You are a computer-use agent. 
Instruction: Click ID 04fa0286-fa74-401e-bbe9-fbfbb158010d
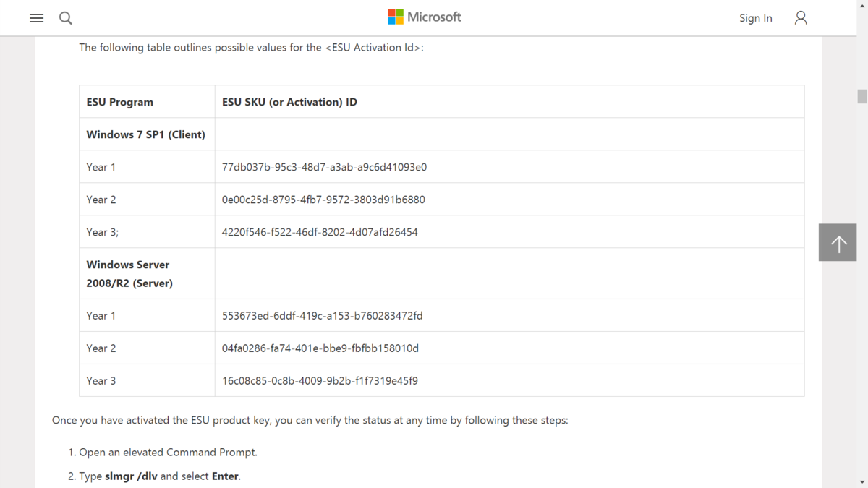pyautogui.click(x=320, y=348)
